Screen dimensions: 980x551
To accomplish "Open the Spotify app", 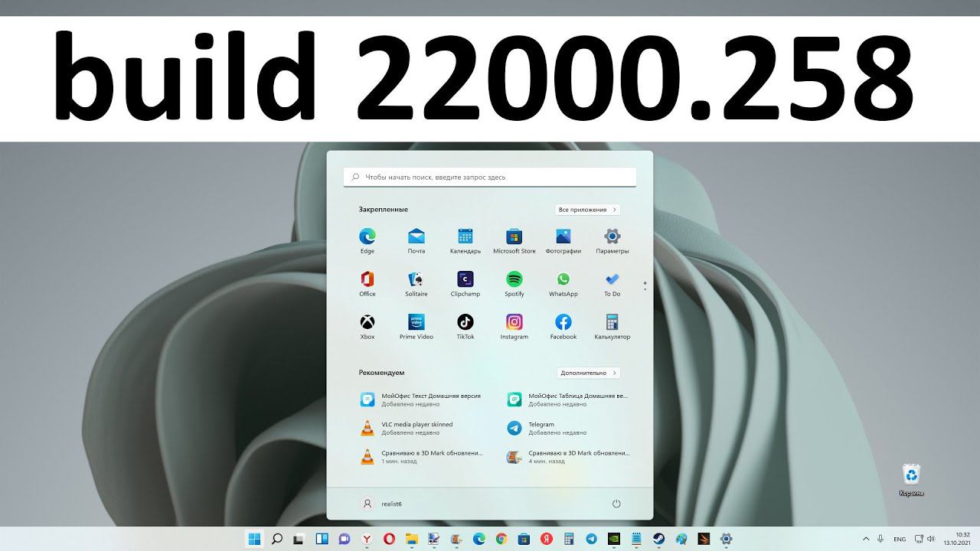I will (x=514, y=283).
